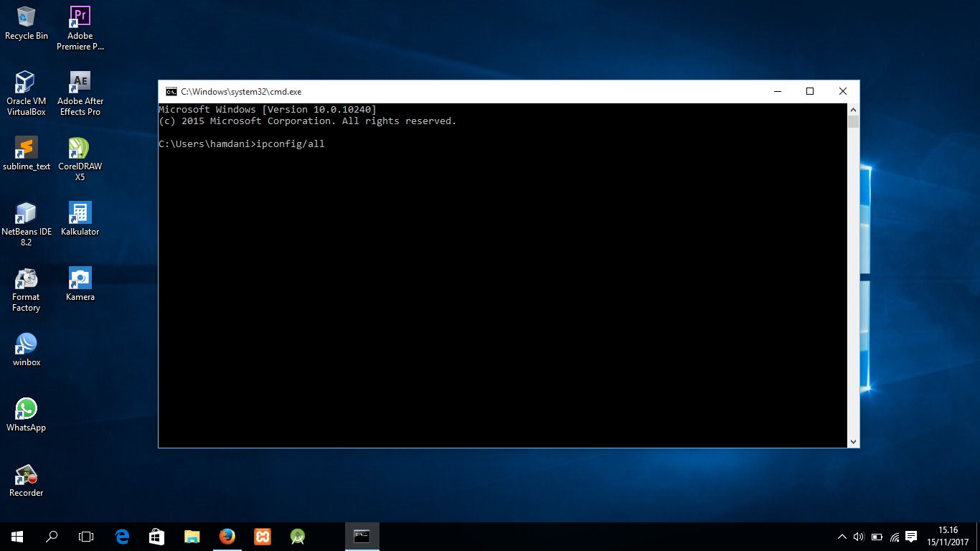Launch the winbox shortcut
Viewport: 980px width, 551px height.
(26, 344)
